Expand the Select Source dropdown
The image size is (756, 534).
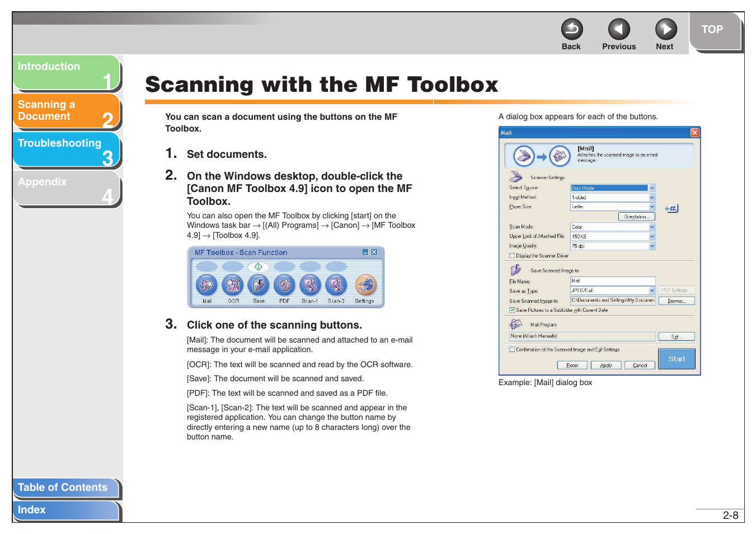(652, 188)
